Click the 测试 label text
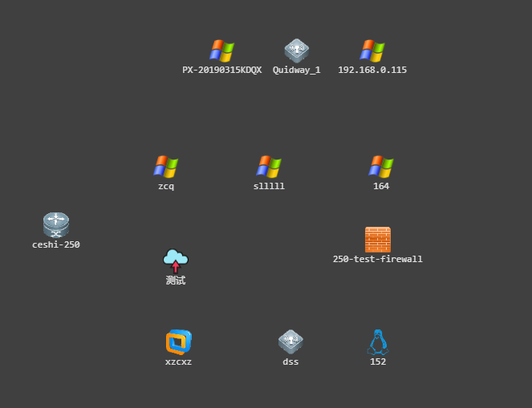Viewport: 532px width, 408px height. (176, 281)
